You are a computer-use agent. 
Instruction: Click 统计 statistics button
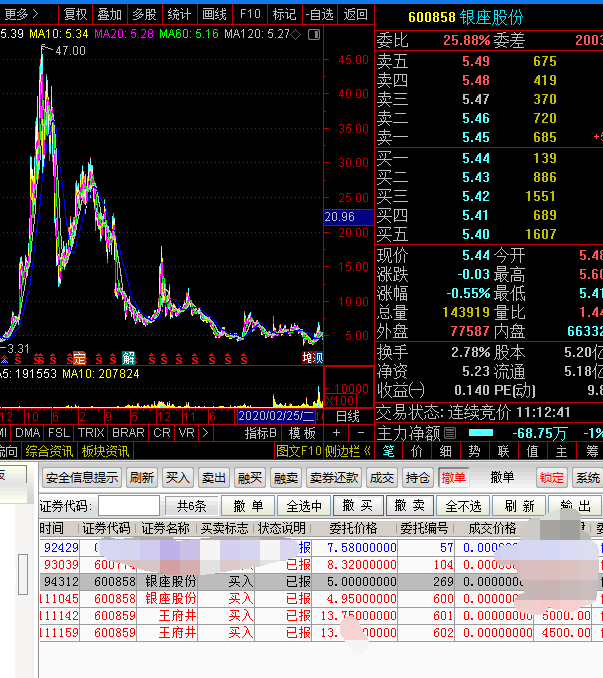point(179,14)
